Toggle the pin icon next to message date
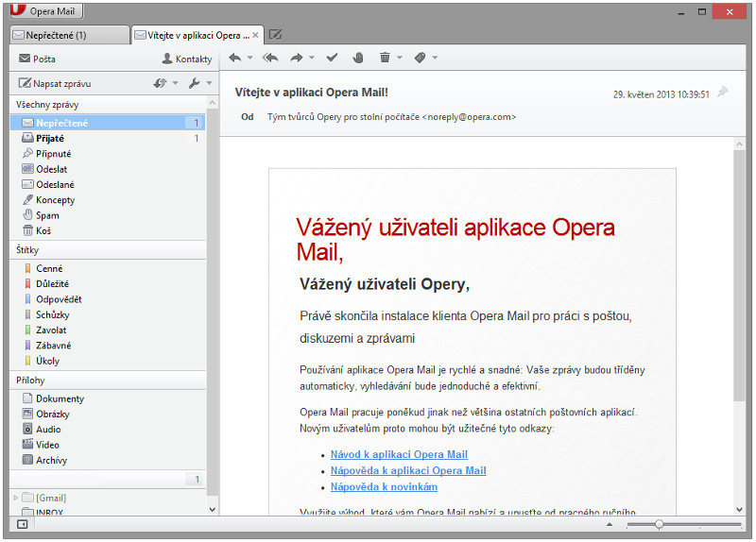This screenshot has height=542, width=756. (x=723, y=93)
